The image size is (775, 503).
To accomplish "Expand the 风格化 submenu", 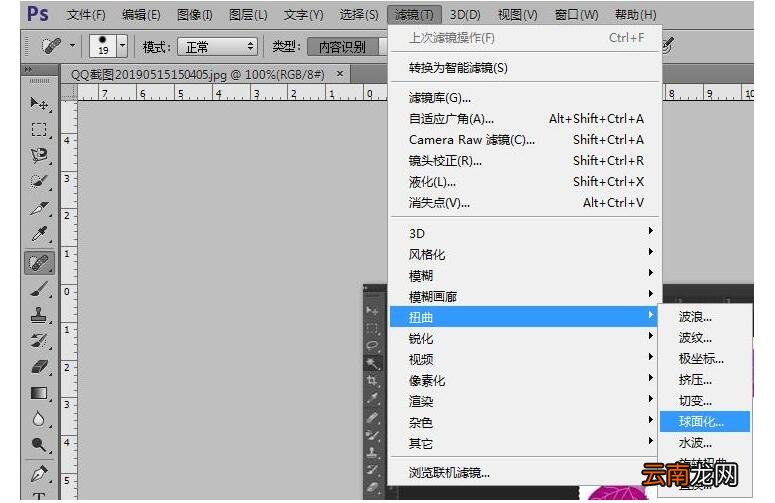I will (x=525, y=254).
